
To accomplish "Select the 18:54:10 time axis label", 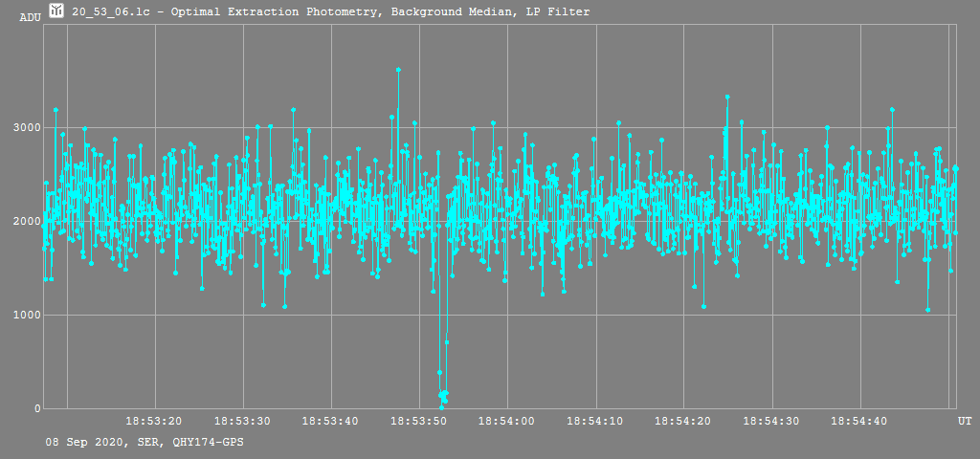I will tap(595, 422).
